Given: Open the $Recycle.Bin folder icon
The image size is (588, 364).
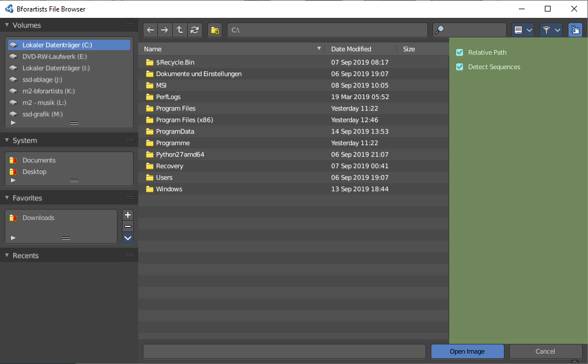Looking at the screenshot, I should tap(150, 62).
